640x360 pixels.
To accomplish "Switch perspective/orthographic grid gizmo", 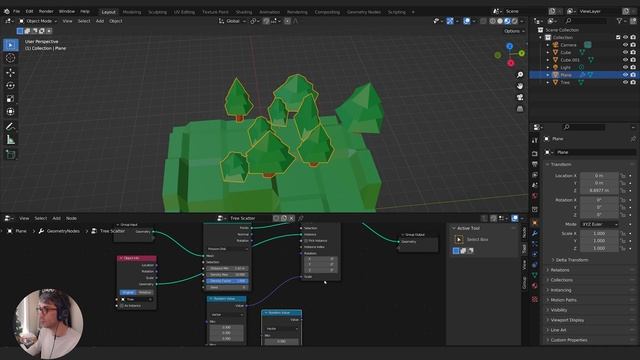I will [x=520, y=109].
